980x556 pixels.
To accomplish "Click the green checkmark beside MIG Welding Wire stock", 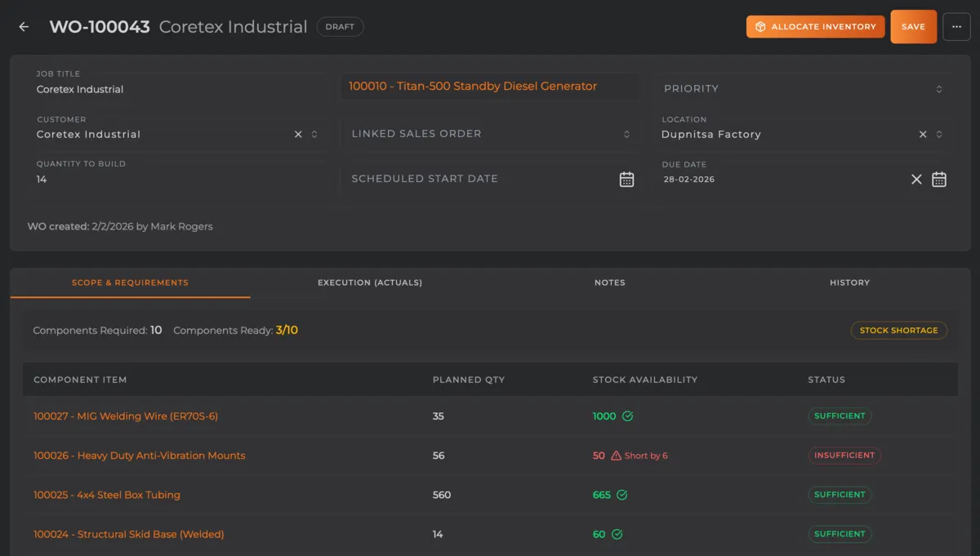I will [627, 416].
